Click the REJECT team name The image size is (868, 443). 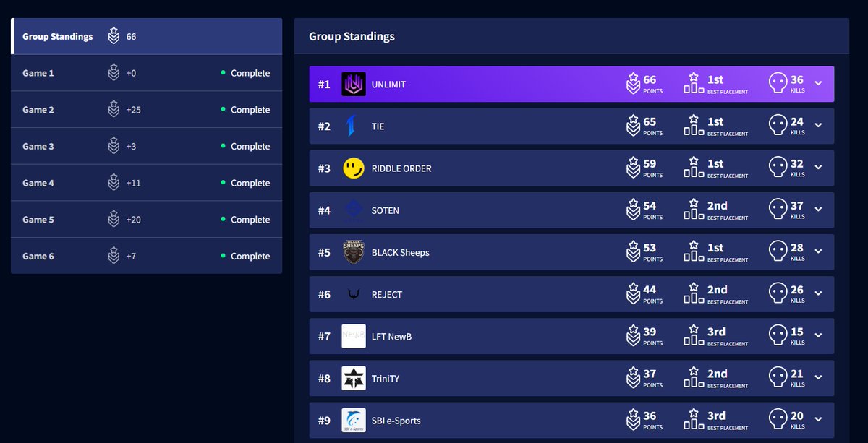click(387, 295)
